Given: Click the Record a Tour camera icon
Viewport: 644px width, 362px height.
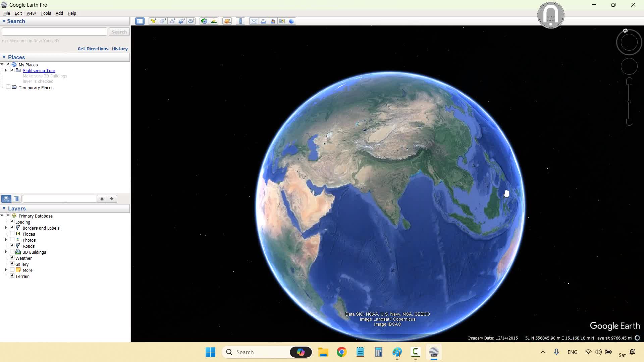Looking at the screenshot, I should 191,21.
